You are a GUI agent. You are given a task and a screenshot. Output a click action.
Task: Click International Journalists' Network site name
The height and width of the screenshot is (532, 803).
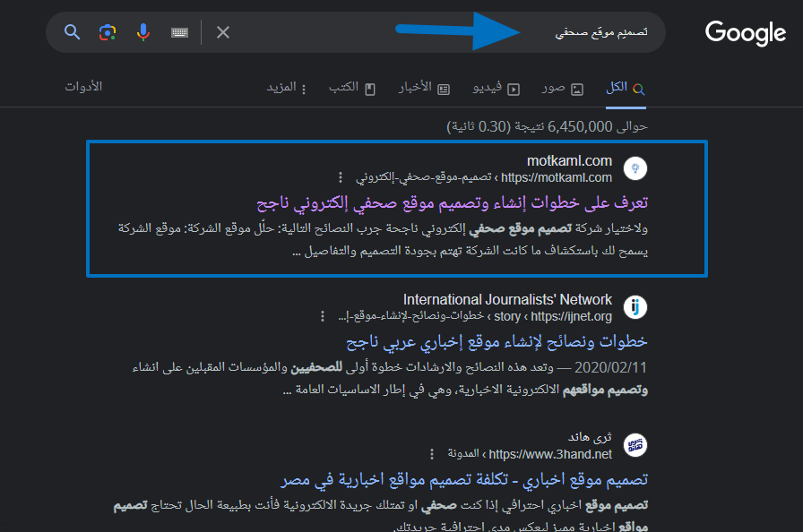[x=507, y=299]
